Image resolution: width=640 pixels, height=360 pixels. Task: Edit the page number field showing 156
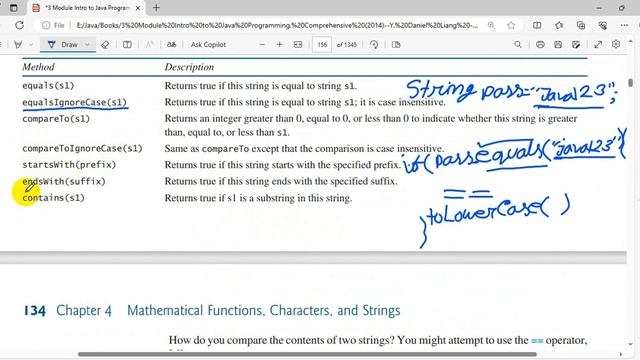coord(322,44)
